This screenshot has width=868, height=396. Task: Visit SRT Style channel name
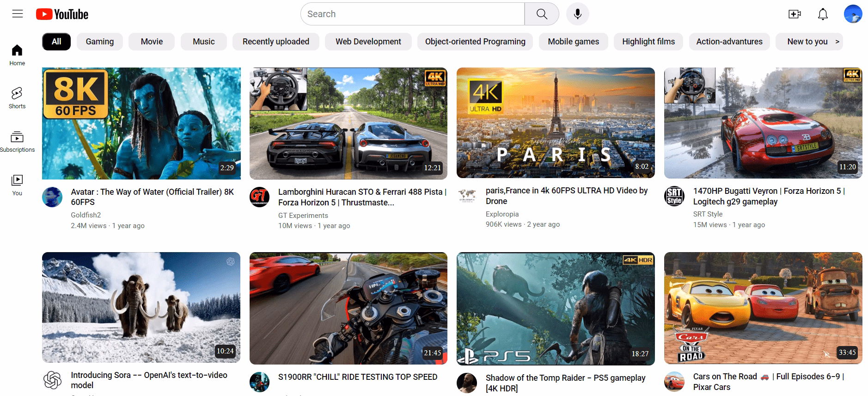[x=708, y=214]
